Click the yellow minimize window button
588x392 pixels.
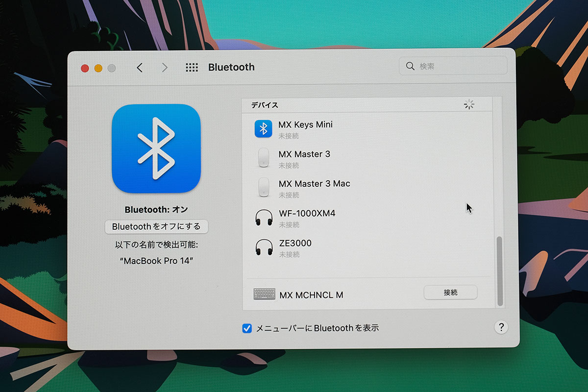click(x=98, y=69)
